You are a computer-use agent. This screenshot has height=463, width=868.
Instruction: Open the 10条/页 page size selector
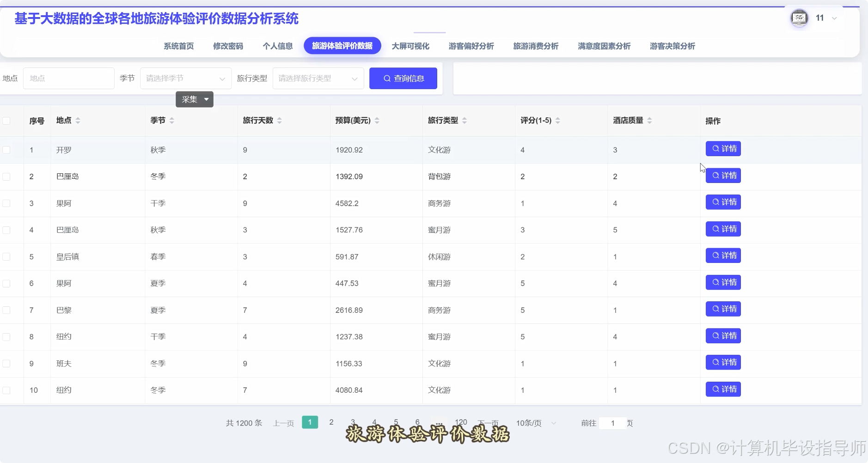coord(536,423)
